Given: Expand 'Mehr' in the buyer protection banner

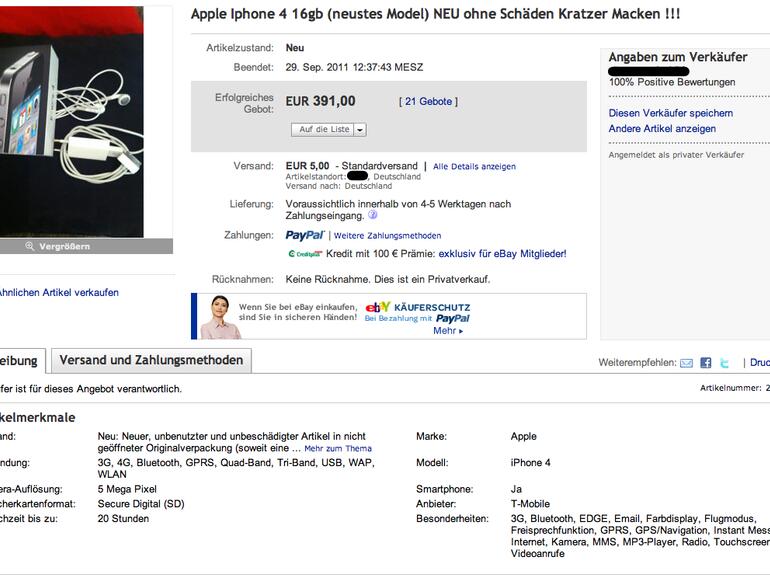Looking at the screenshot, I should point(447,331).
